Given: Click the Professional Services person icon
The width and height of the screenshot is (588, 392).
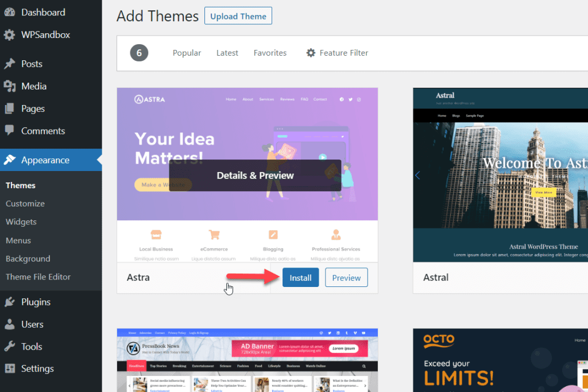Looking at the screenshot, I should pos(336,235).
